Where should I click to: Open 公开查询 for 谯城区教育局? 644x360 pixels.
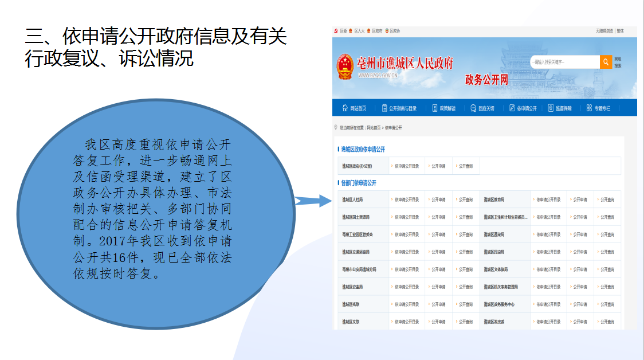coord(607,199)
